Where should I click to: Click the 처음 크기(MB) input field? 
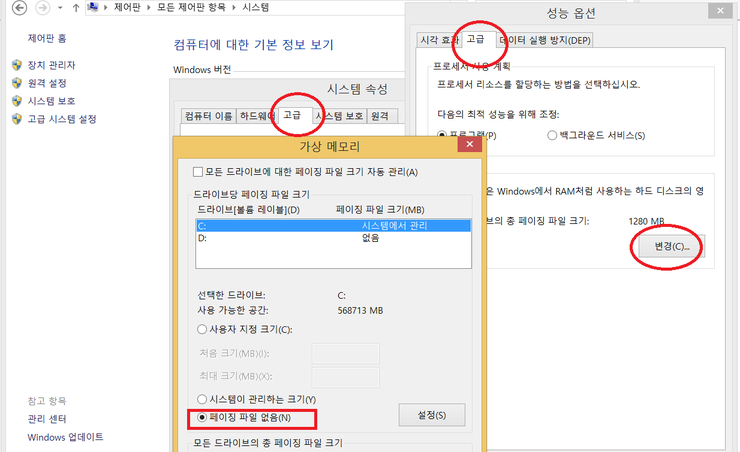[345, 353]
